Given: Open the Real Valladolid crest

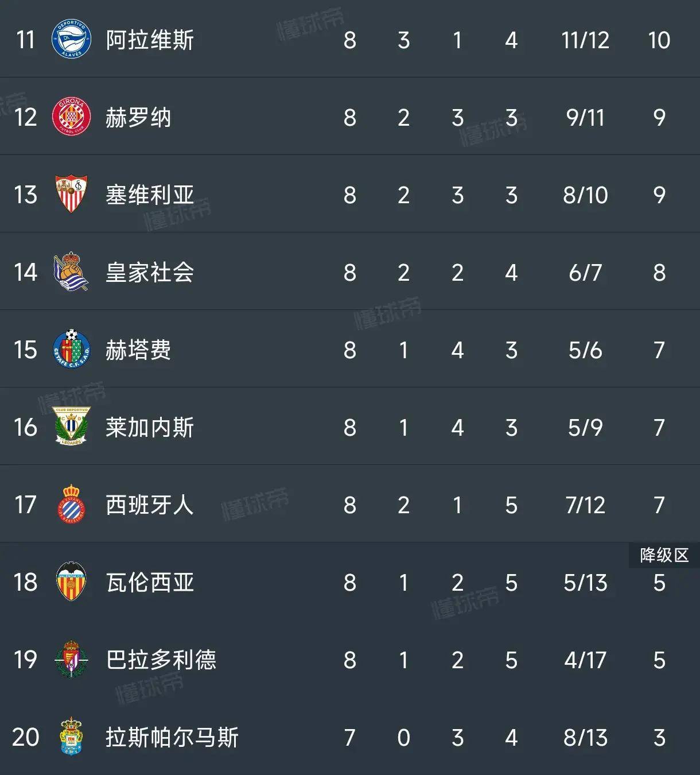Looking at the screenshot, I should [x=71, y=659].
